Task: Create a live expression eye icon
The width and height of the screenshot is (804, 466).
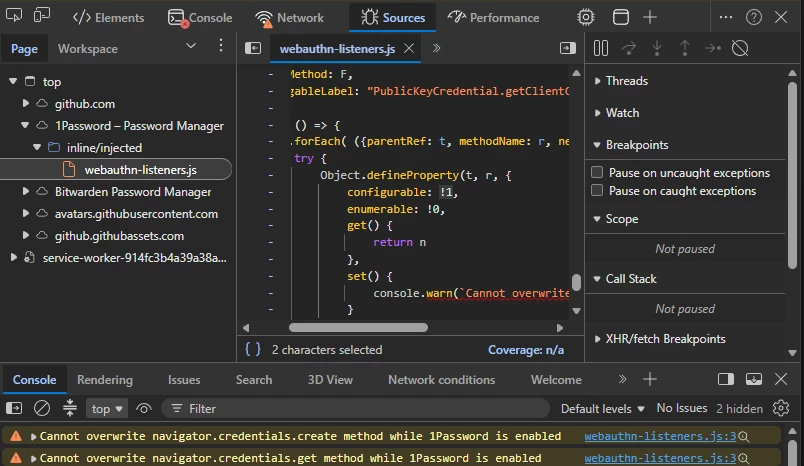Action: tap(144, 409)
